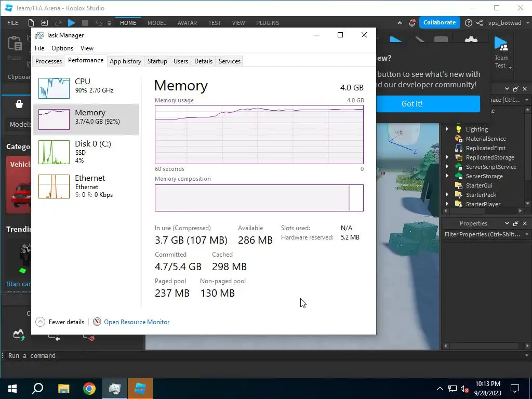Viewport: 532px width, 399px height.
Task: Expand the StarterPack tree node
Action: pyautogui.click(x=447, y=194)
